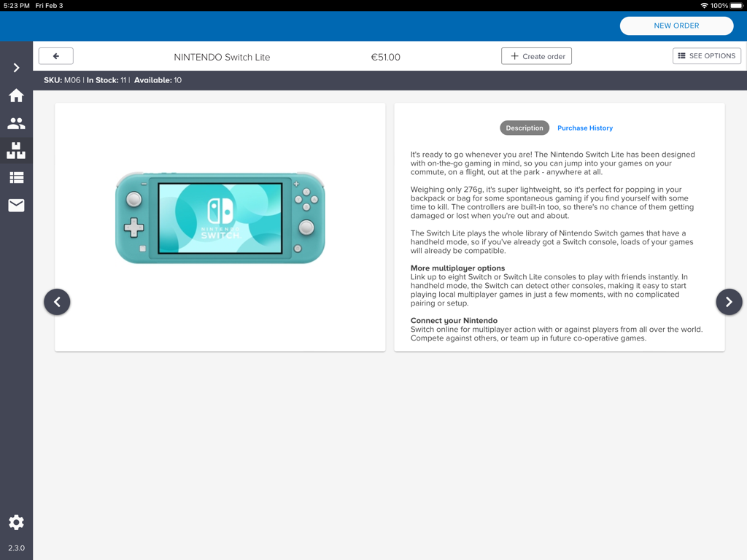Show the next product image
The height and width of the screenshot is (560, 747).
click(728, 301)
